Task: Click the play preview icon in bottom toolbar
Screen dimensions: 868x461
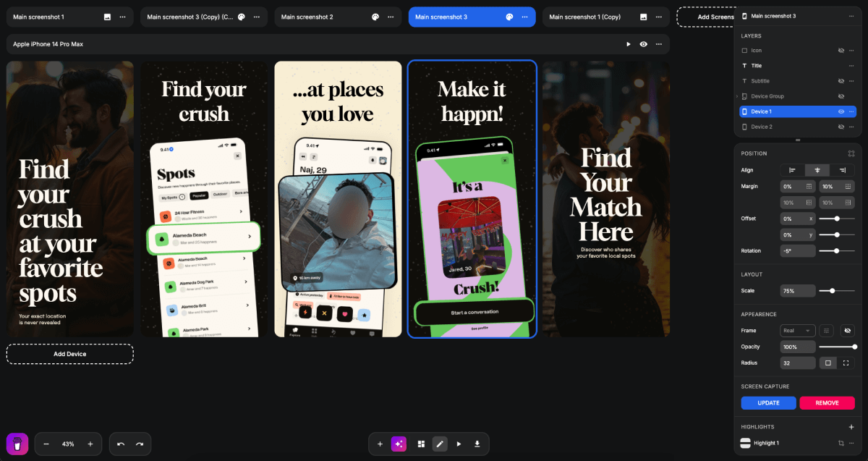Action: pos(459,444)
